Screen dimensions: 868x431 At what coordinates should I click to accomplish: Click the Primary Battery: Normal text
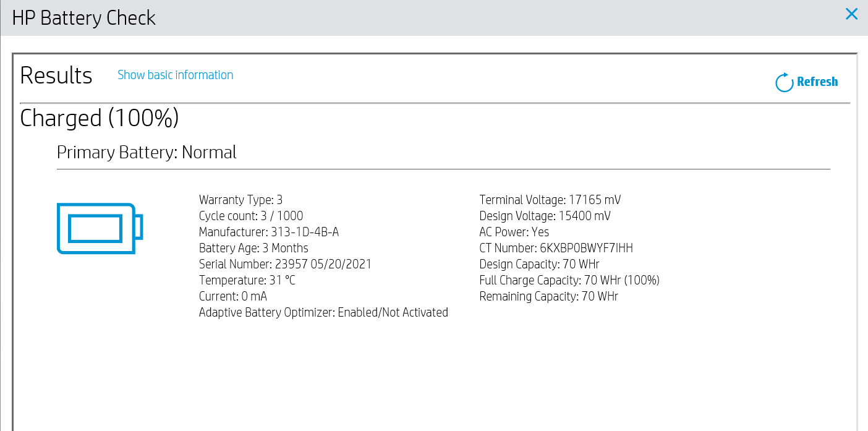click(x=147, y=152)
